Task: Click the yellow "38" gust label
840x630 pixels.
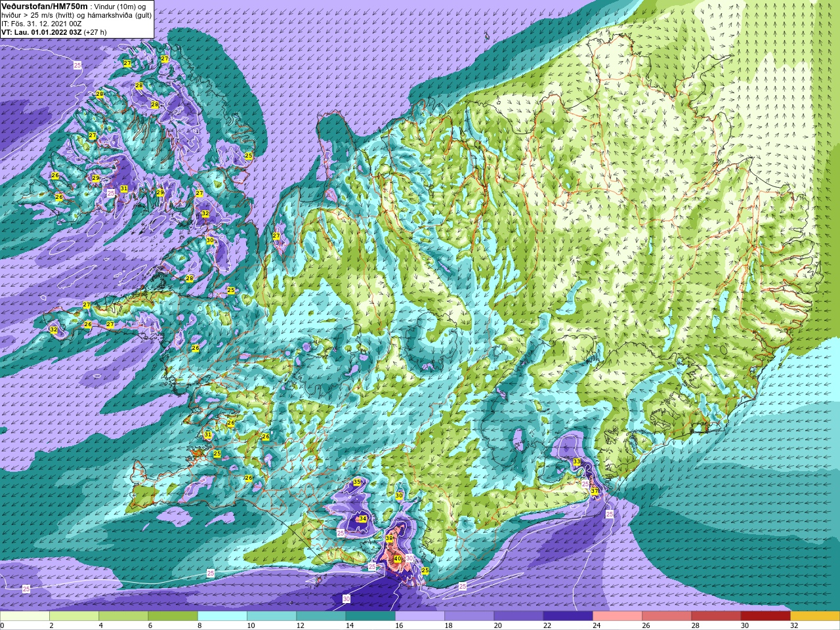Action: pos(389,538)
